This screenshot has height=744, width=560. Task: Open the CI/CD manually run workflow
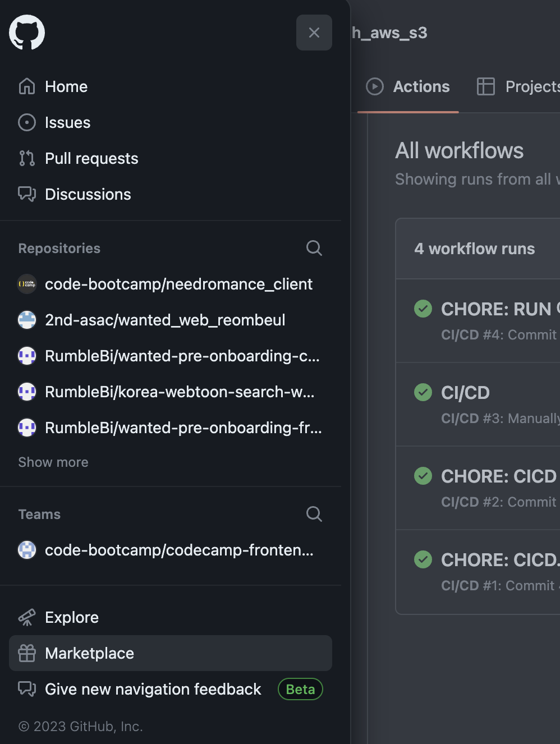pos(465,393)
